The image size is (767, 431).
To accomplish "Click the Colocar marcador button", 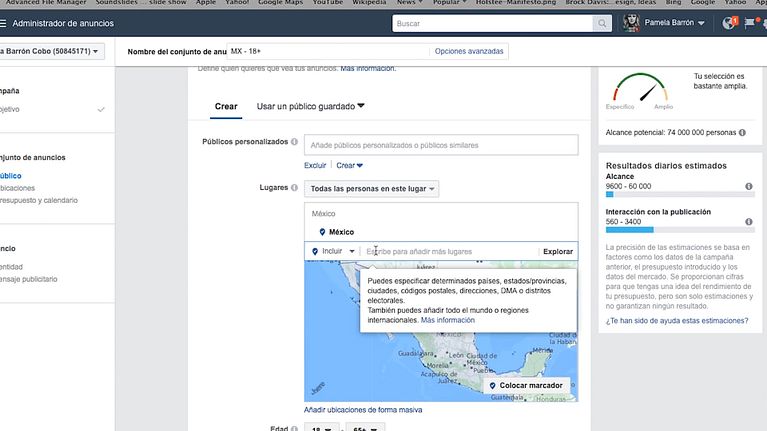I will point(526,385).
